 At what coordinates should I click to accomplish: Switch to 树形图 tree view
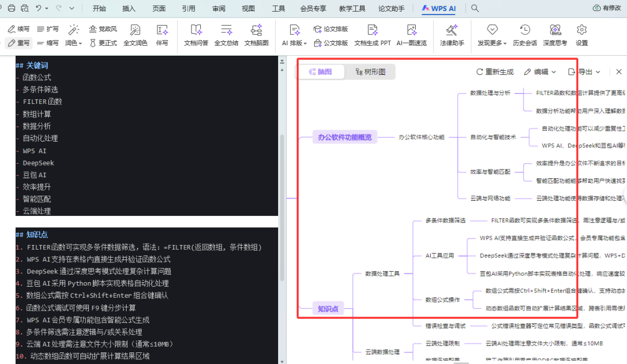369,72
